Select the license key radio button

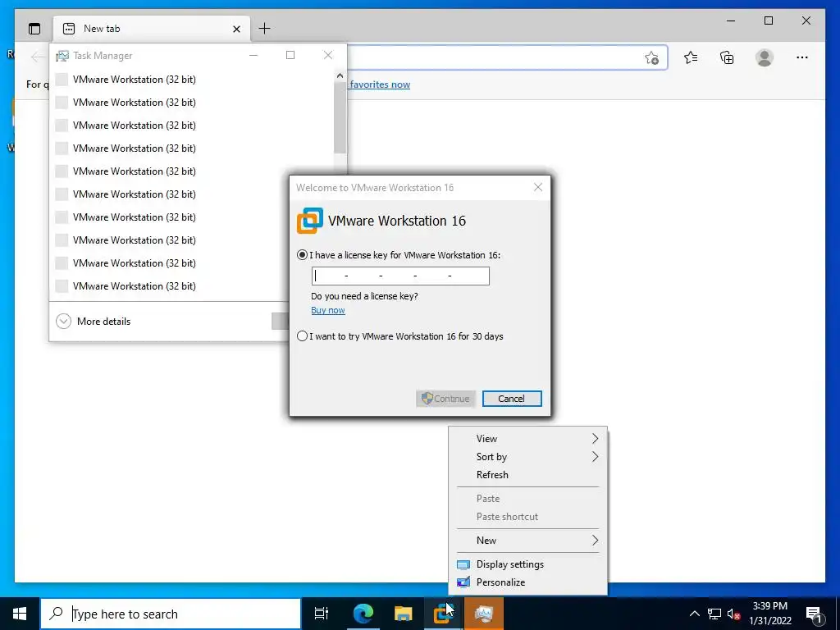click(302, 255)
